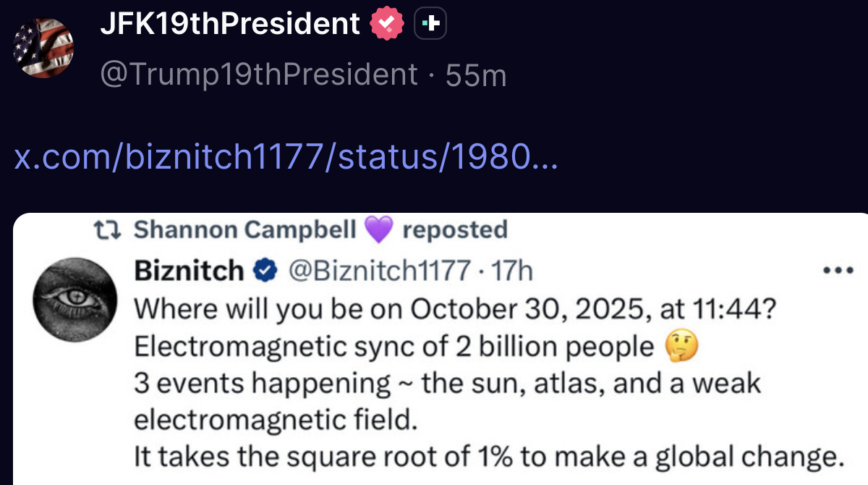Click the JFK19thPresident display name
868x485 pixels.
[230, 25]
